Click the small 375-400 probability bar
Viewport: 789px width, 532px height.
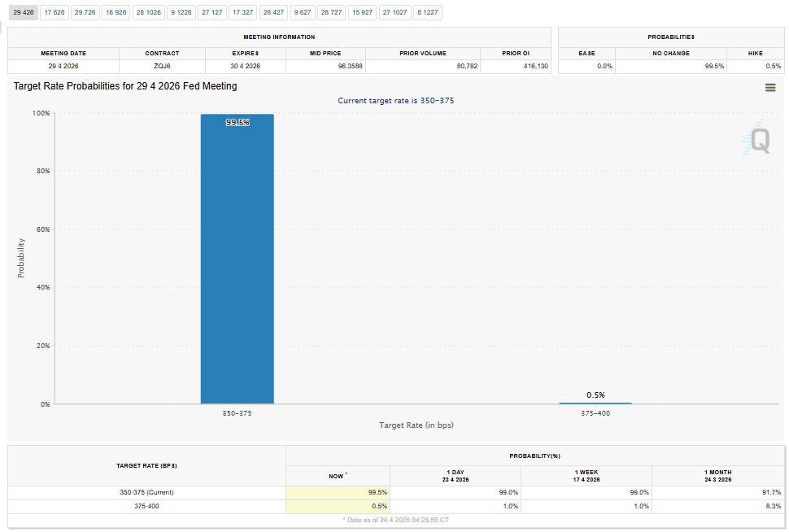pos(595,403)
